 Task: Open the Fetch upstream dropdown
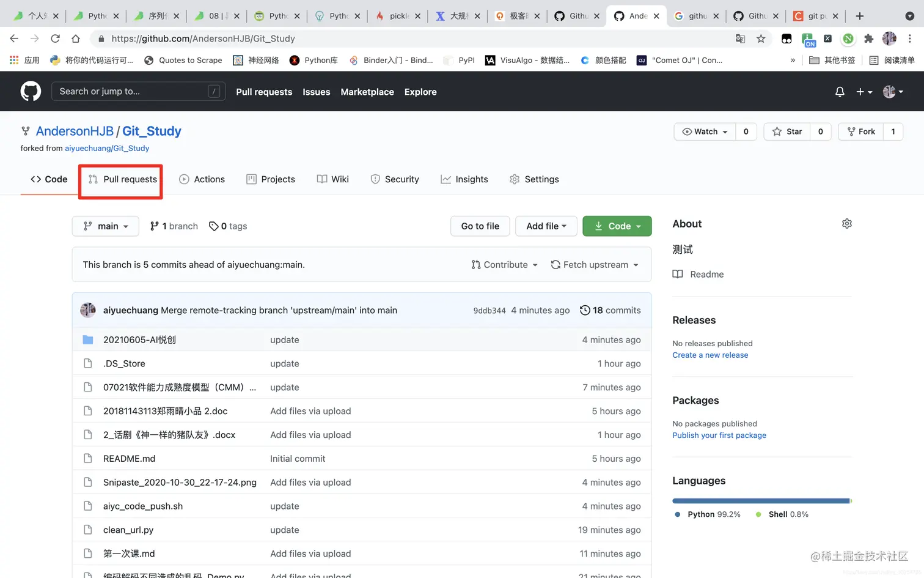(595, 265)
